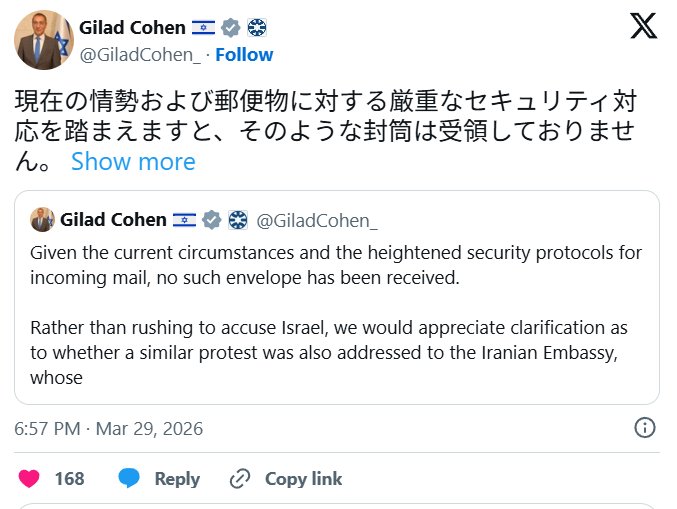Click the Gilad Cohen display name in header
Image resolution: width=677 pixels, height=509 pixels.
coord(132,28)
